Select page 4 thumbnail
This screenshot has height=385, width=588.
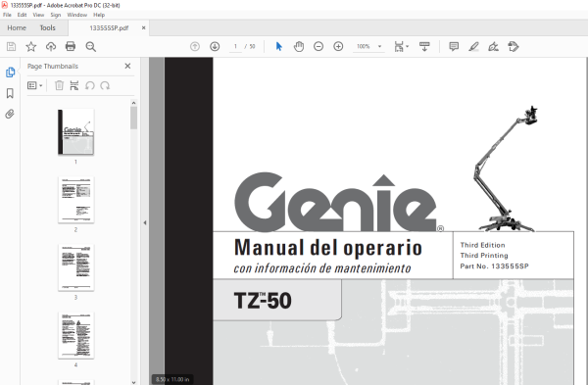point(75,335)
